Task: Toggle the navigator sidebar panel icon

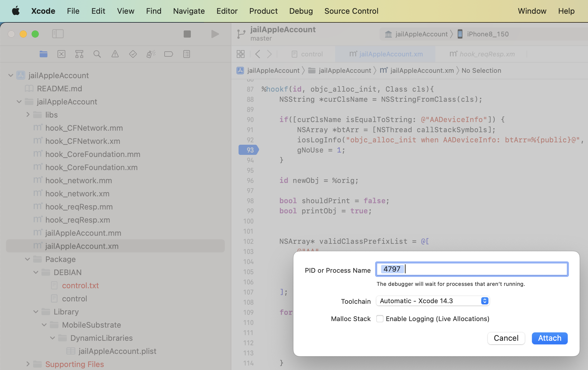Action: (58, 34)
